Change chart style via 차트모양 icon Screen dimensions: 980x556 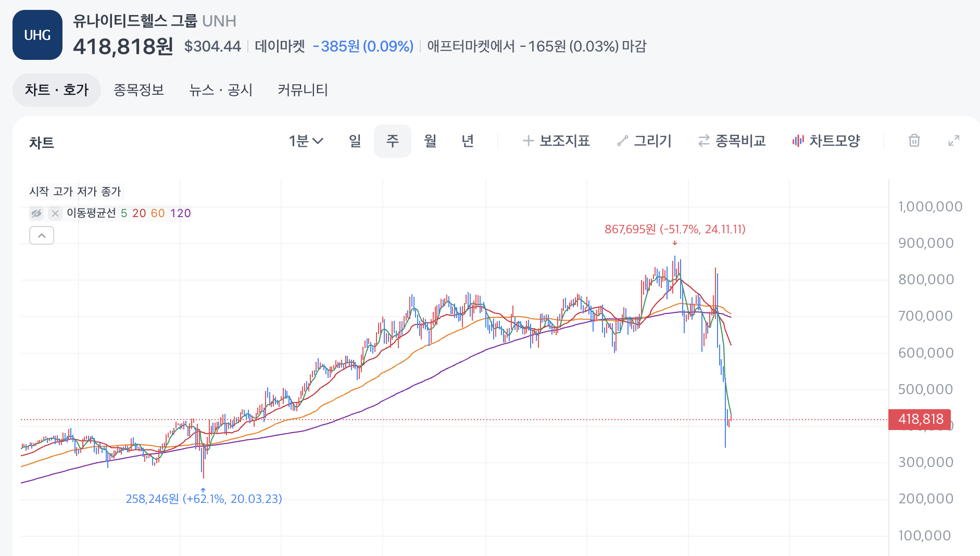(826, 141)
